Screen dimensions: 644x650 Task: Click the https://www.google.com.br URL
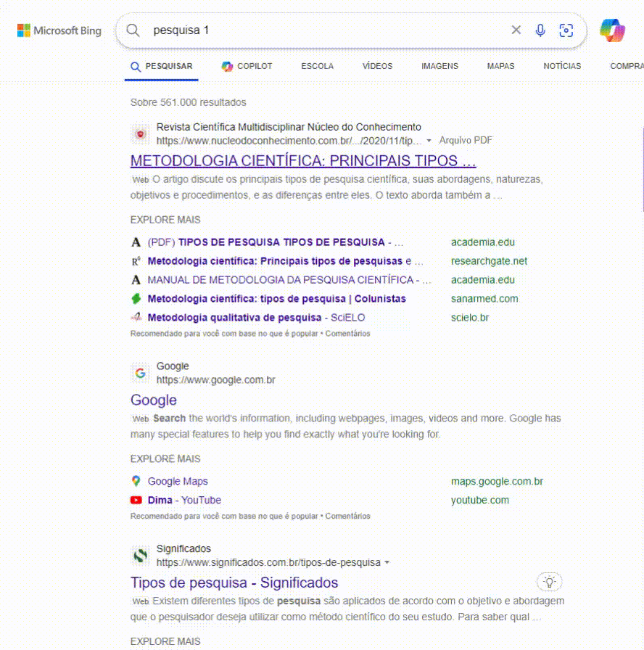click(x=215, y=379)
